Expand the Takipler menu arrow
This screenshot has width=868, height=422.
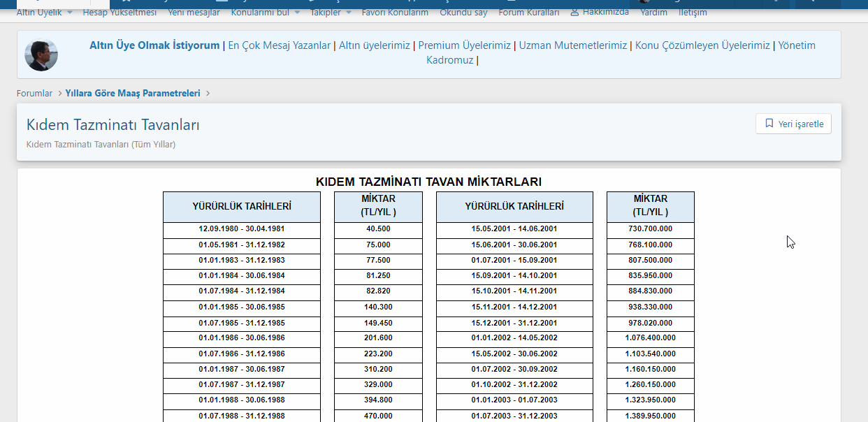tap(347, 13)
